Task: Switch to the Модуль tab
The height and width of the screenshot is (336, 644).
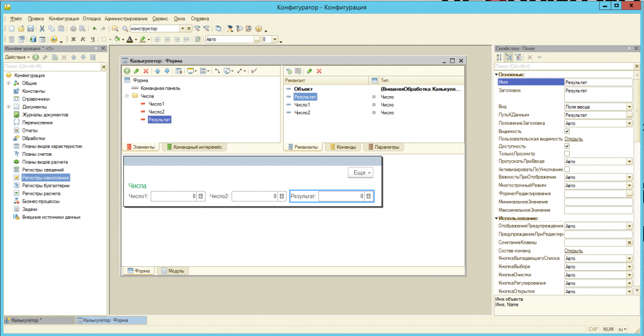Action: (x=172, y=271)
